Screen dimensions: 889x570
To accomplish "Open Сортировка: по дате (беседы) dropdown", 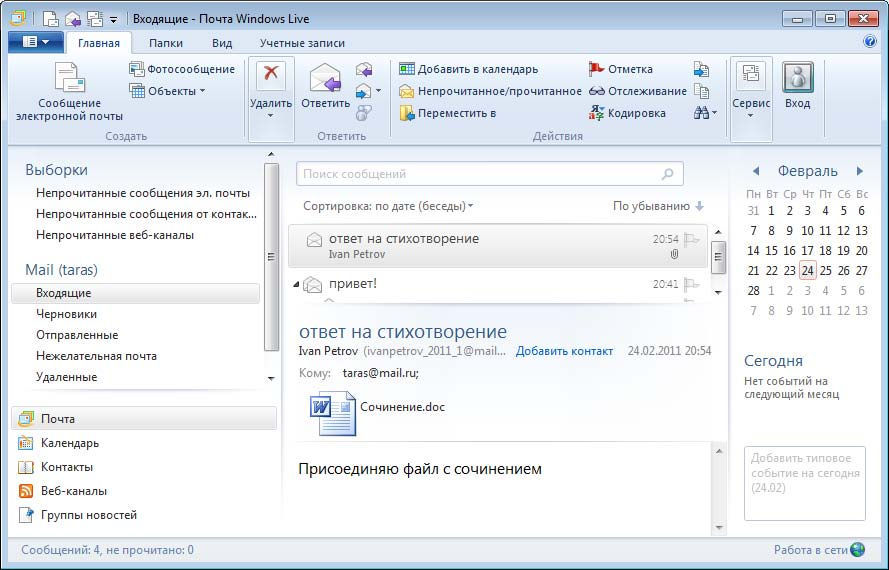I will 388,206.
